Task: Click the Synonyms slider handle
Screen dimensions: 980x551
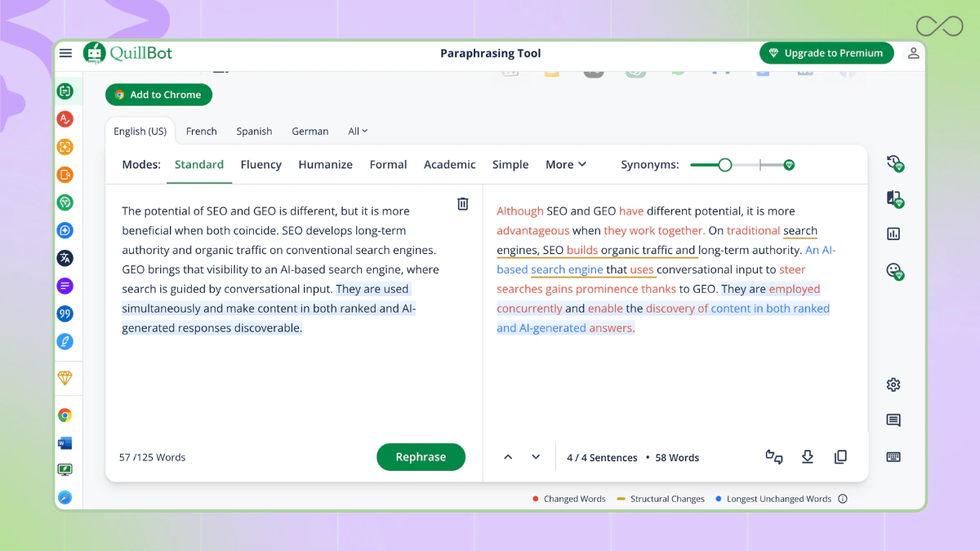Action: click(724, 165)
